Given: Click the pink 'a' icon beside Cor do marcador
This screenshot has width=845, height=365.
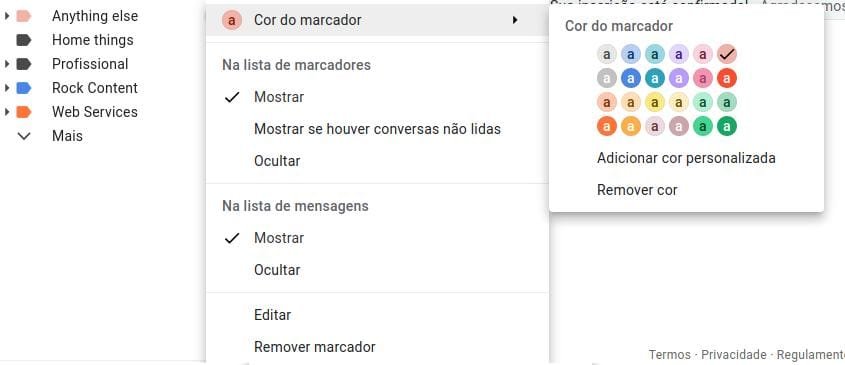Looking at the screenshot, I should (232, 20).
